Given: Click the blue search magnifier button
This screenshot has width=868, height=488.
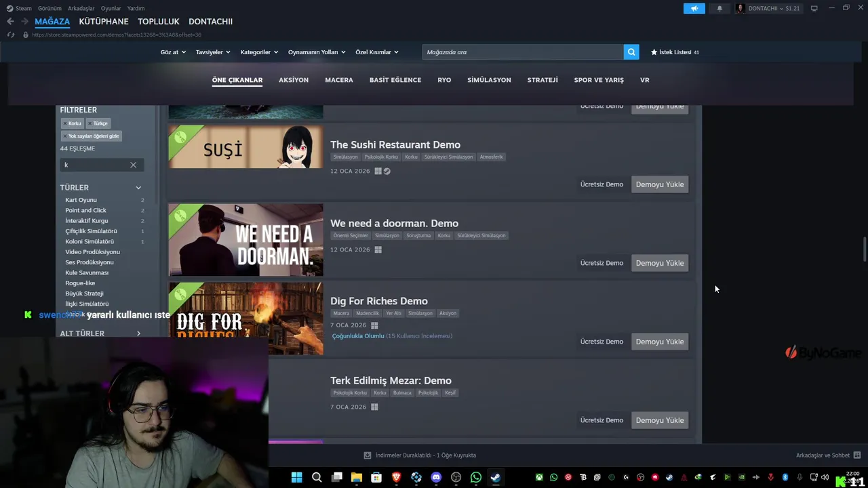Looking at the screenshot, I should 631,52.
